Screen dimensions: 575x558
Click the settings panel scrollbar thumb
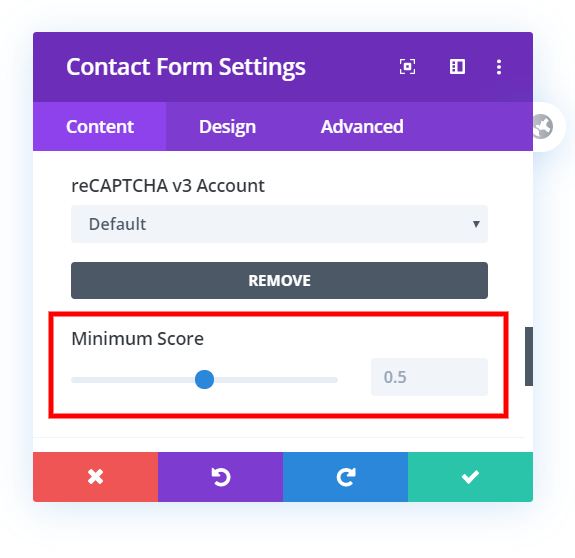pos(529,356)
